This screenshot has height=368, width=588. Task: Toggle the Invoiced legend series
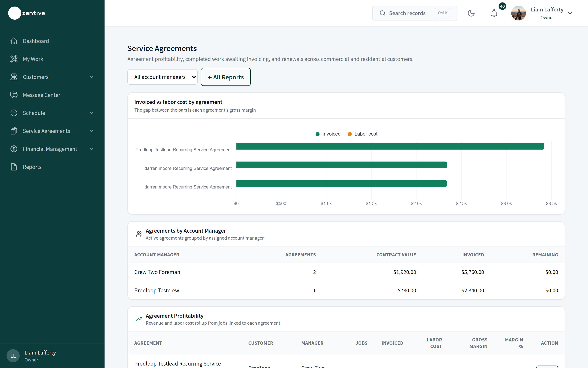[328, 134]
